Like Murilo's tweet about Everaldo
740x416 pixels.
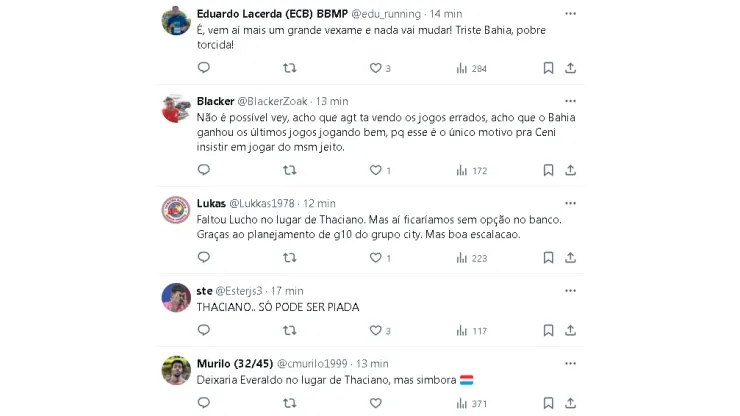pos(375,403)
